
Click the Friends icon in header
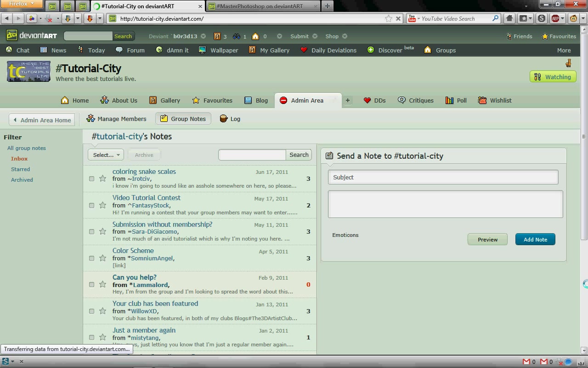pos(509,36)
